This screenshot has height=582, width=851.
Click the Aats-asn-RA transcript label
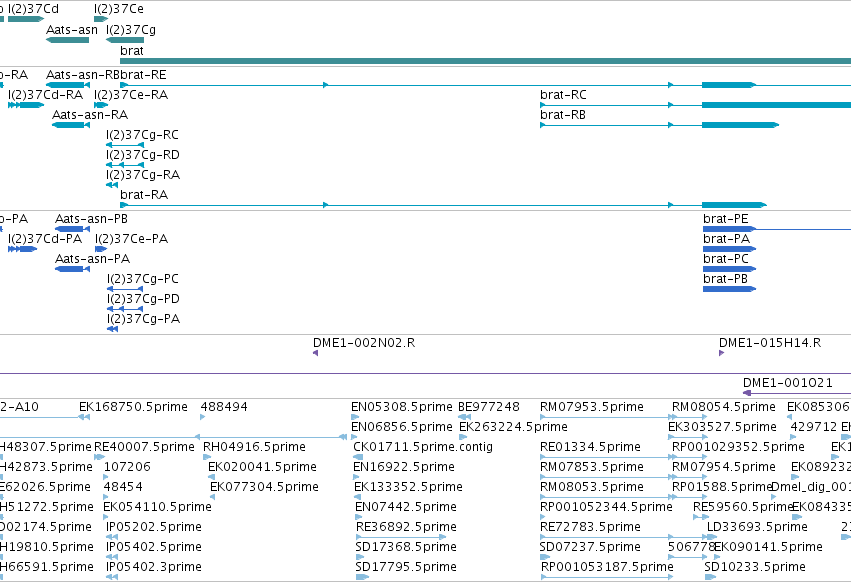tap(90, 115)
